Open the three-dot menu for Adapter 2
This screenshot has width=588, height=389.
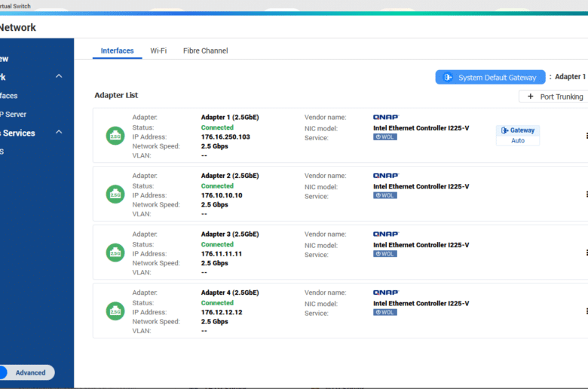[x=586, y=194]
